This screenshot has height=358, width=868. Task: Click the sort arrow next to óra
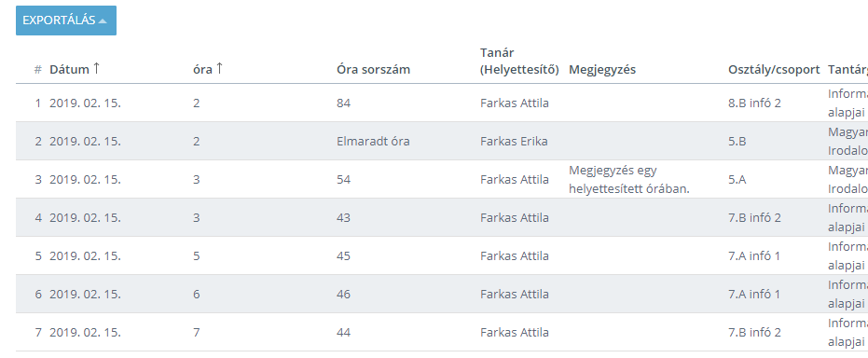[219, 69]
